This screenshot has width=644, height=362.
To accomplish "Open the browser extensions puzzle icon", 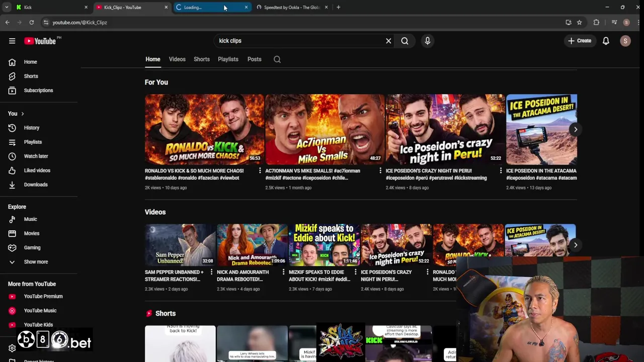I will [596, 22].
